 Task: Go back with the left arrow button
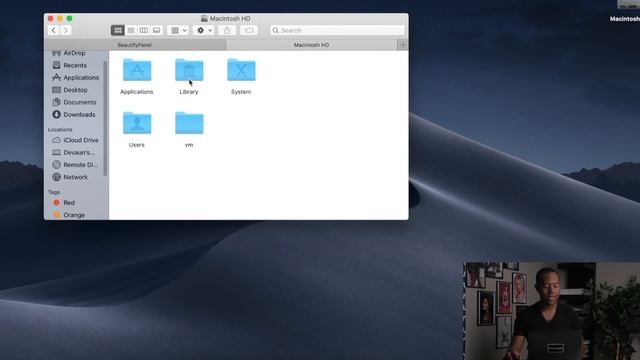tap(53, 30)
